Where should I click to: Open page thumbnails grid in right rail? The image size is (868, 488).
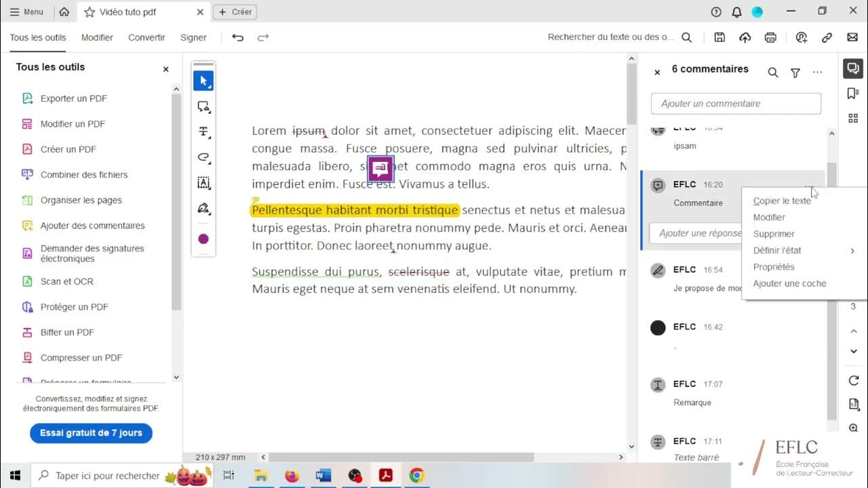[853, 119]
